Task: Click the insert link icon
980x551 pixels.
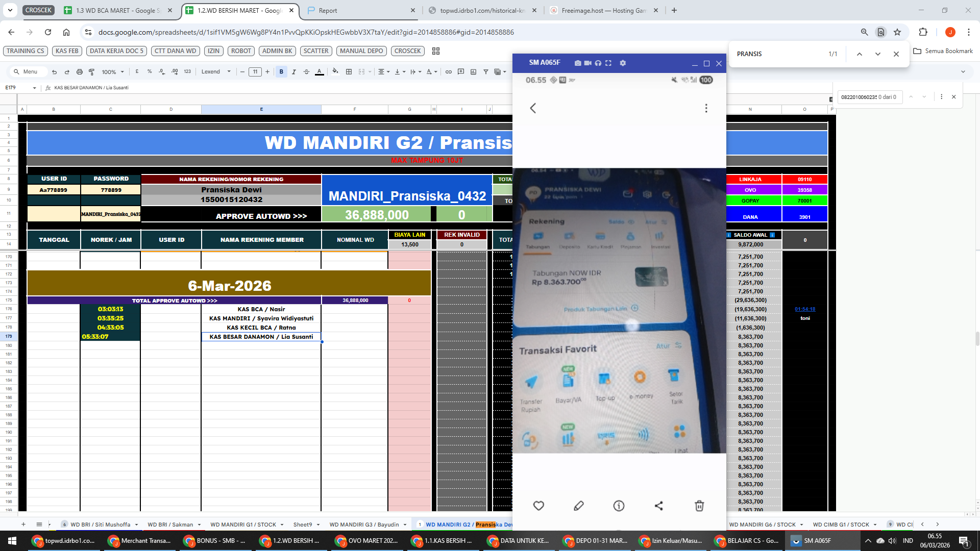Action: pos(448,72)
